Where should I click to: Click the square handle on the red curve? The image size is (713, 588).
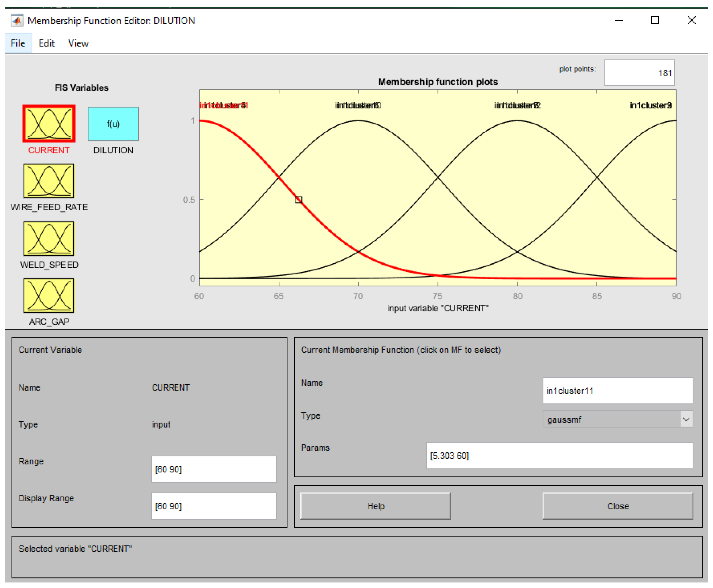tap(298, 199)
